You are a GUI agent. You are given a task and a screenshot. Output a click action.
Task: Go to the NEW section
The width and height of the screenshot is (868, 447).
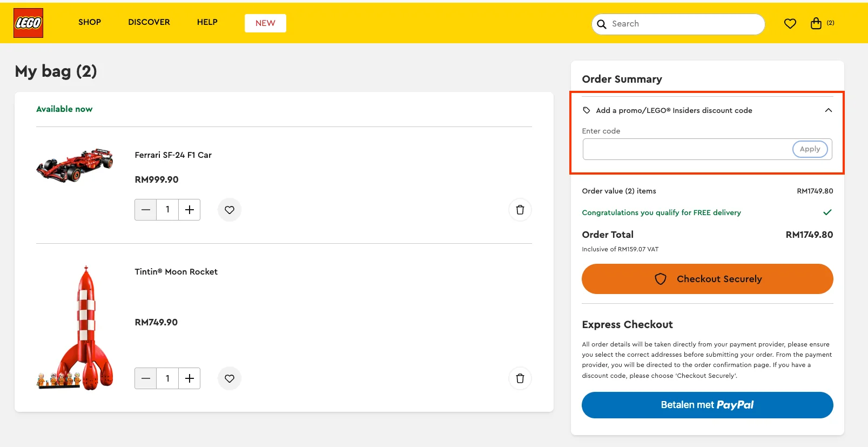coord(265,23)
